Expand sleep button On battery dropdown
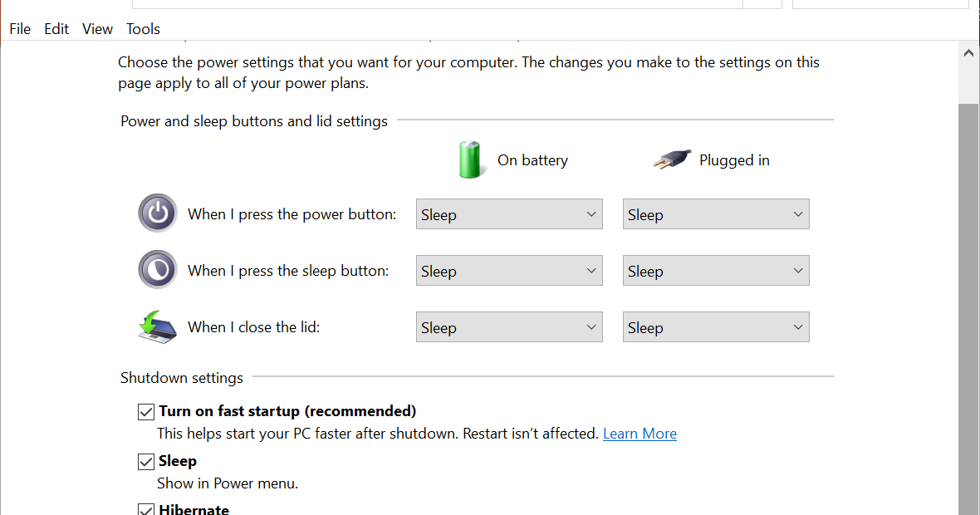980x515 pixels. (509, 271)
